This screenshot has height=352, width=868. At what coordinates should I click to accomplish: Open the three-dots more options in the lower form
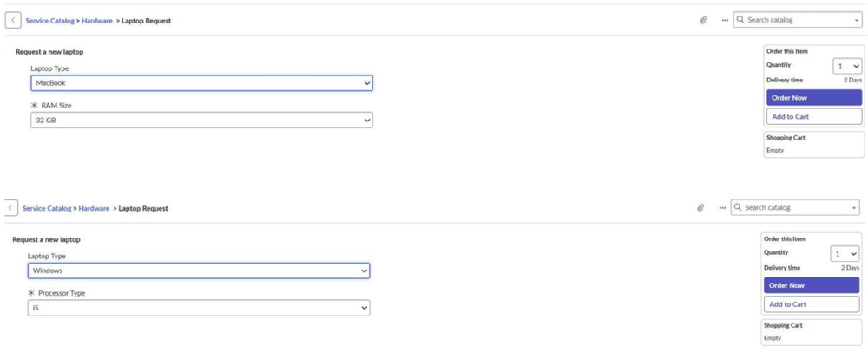click(722, 208)
